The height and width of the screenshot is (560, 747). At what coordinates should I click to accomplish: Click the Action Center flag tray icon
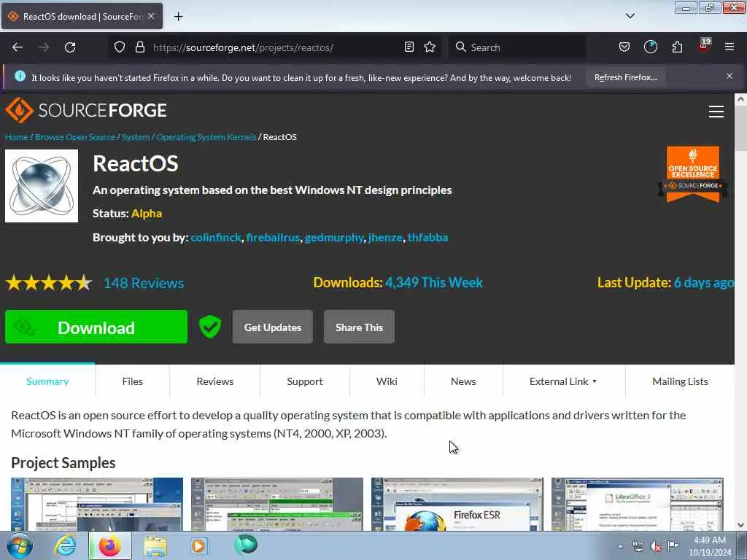[x=673, y=545]
